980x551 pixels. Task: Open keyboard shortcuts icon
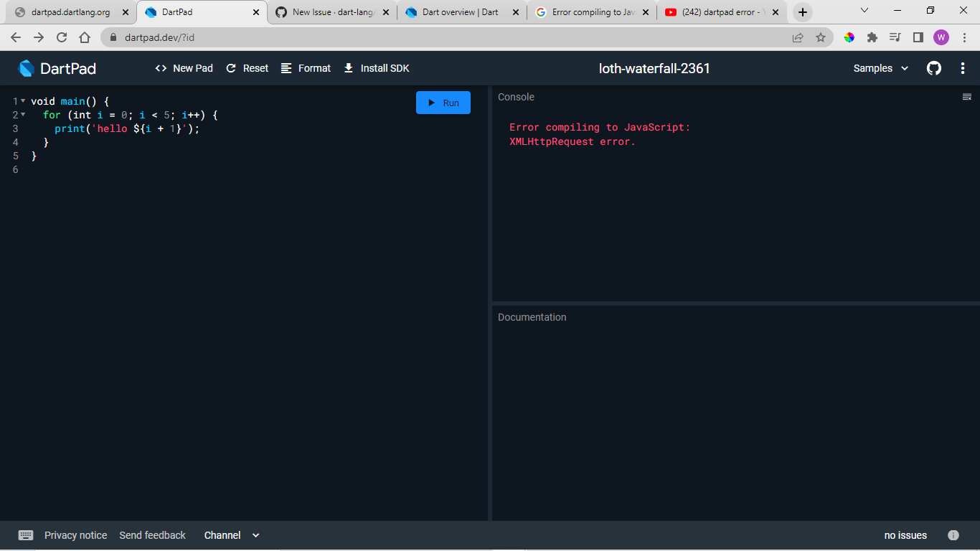(x=26, y=535)
